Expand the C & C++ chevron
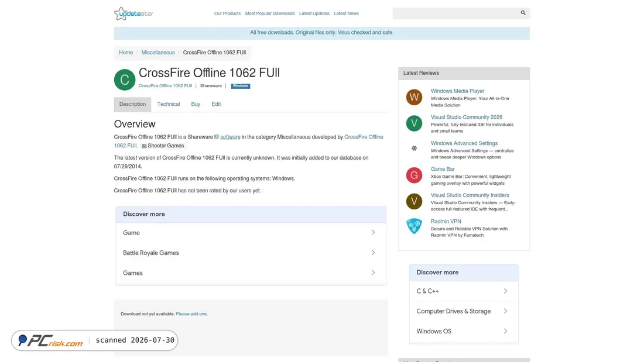 (x=505, y=291)
